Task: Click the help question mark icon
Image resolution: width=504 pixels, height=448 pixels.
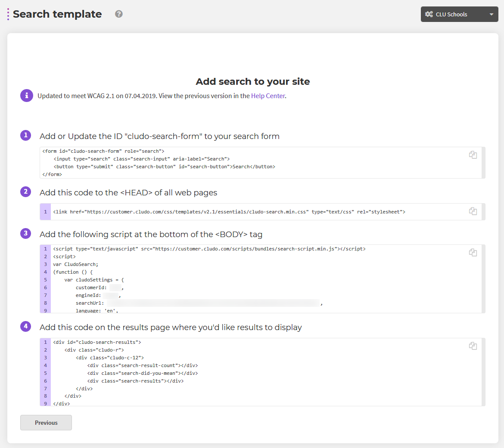Action: pos(119,14)
